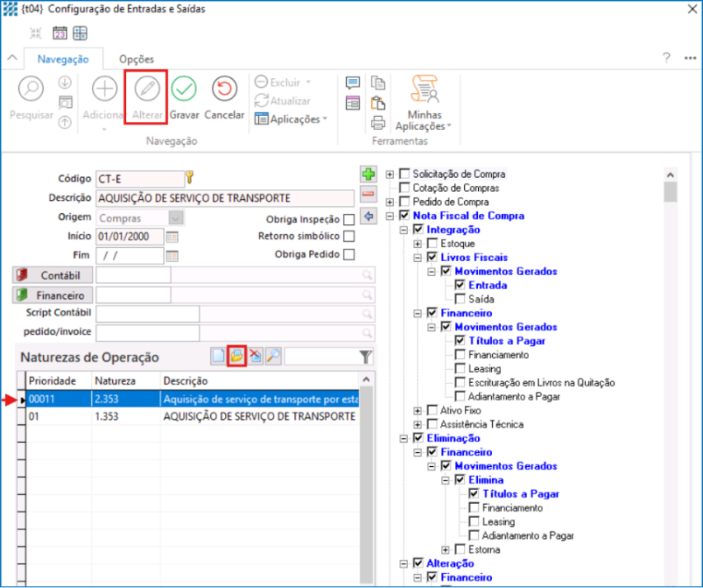This screenshot has width=703, height=588.
Task: Click the green plus icon beside Código
Action: pyautogui.click(x=368, y=175)
